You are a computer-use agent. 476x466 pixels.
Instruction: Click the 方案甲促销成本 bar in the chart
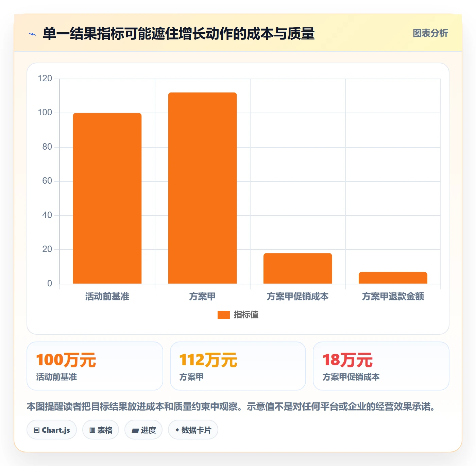click(297, 268)
